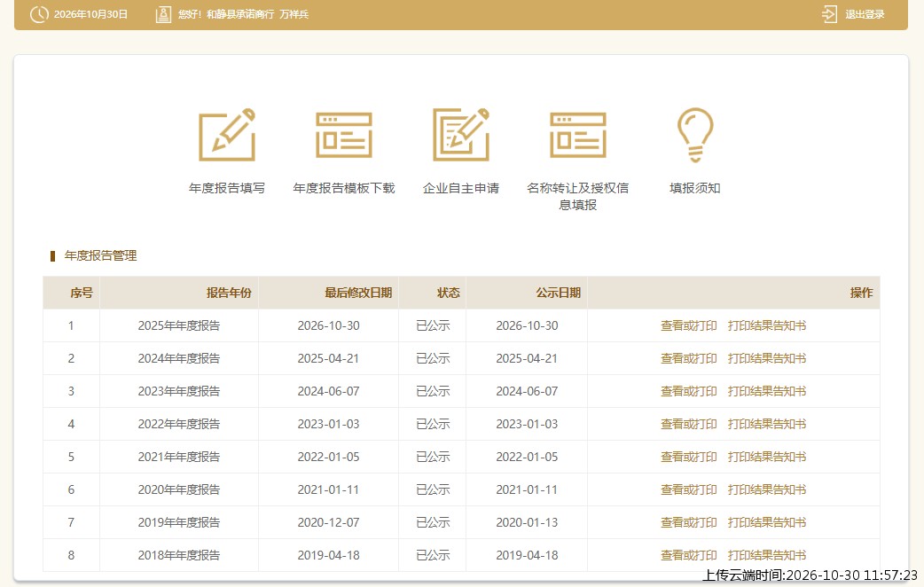The width and height of the screenshot is (924, 587).
Task: Click the 名称转让及授权信息填报 icon
Action: coord(577,135)
